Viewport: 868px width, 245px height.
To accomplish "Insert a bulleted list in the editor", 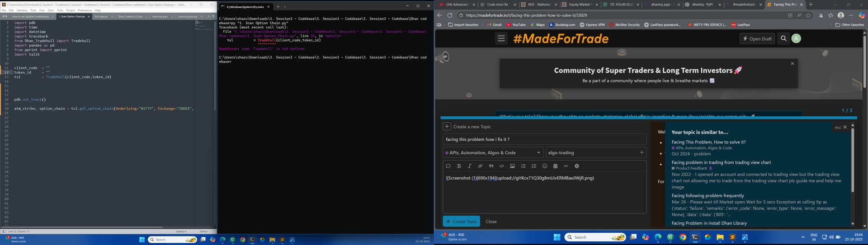I will coord(523,166).
